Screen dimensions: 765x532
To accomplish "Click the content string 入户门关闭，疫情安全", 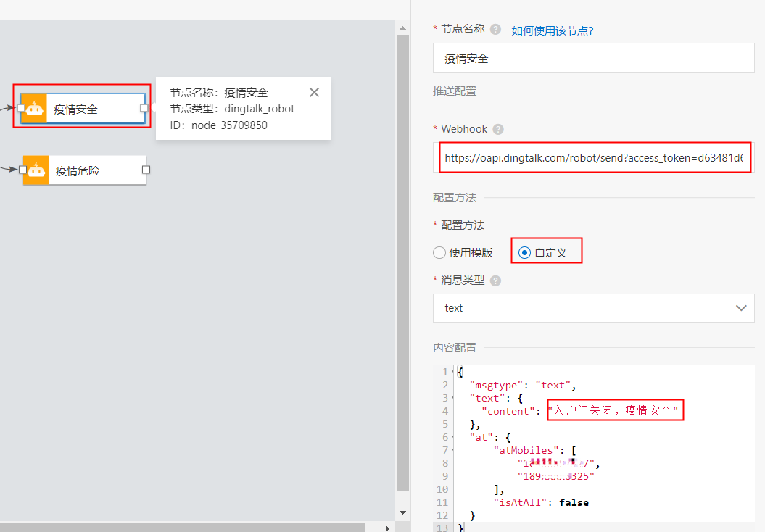I will pos(613,410).
